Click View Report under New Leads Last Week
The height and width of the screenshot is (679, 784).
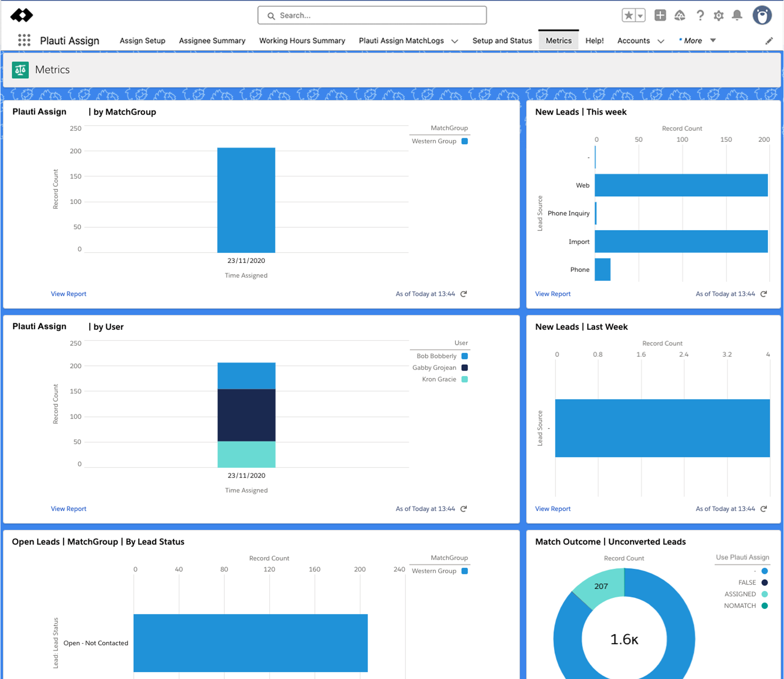tap(553, 509)
